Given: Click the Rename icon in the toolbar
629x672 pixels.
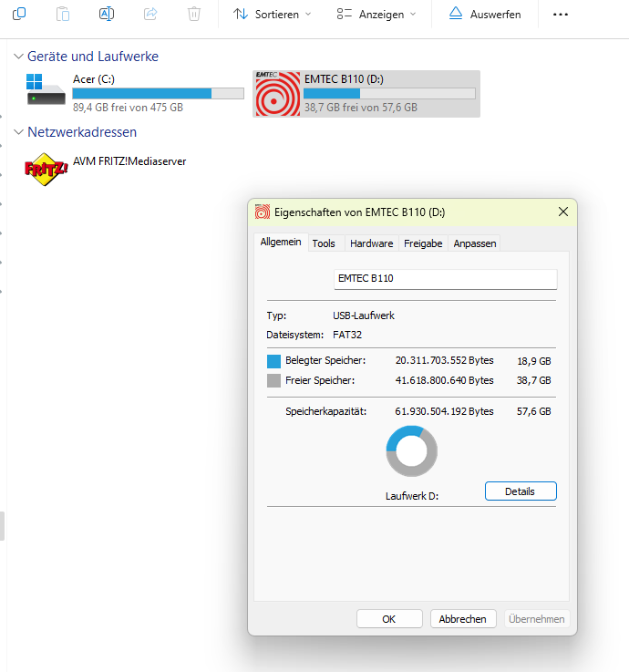Looking at the screenshot, I should coord(107,14).
